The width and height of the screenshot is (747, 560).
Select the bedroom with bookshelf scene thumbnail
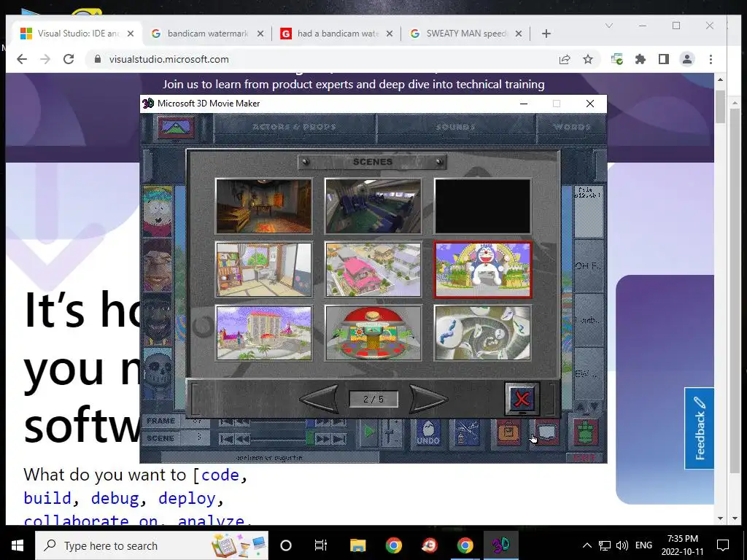[264, 270]
